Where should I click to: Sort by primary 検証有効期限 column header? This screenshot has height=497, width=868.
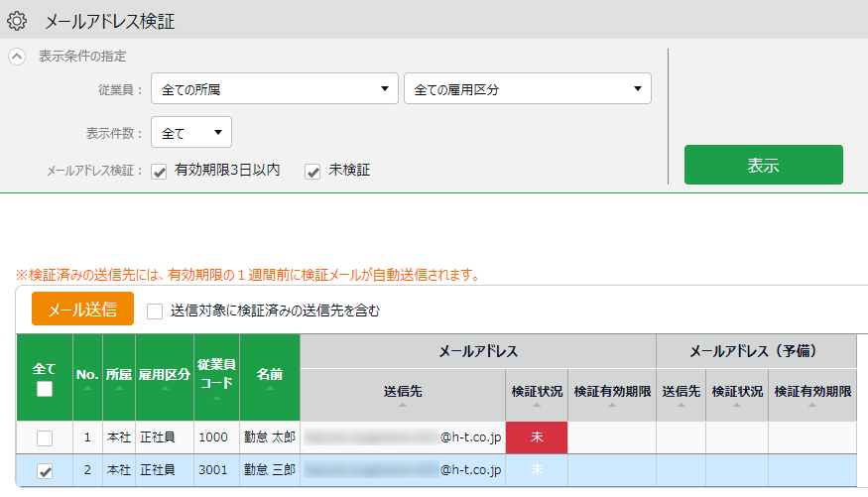(x=612, y=394)
